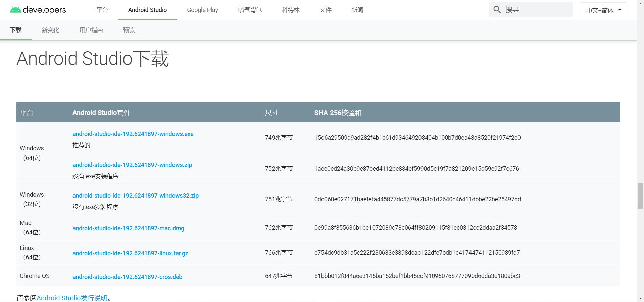
Task: Click the 766兆字节 size cell
Action: click(x=279, y=253)
